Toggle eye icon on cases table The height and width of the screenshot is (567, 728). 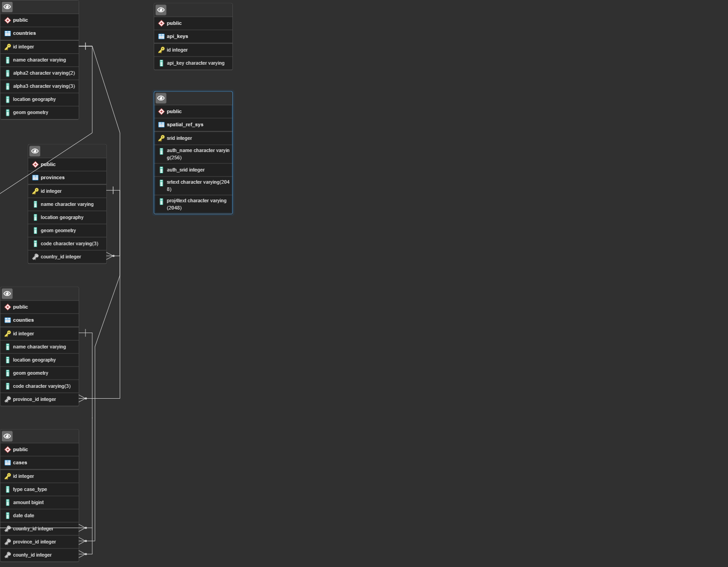pos(7,436)
